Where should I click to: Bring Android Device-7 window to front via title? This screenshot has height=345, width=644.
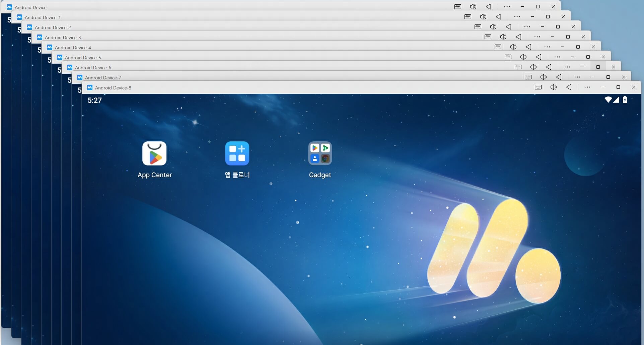pyautogui.click(x=103, y=78)
